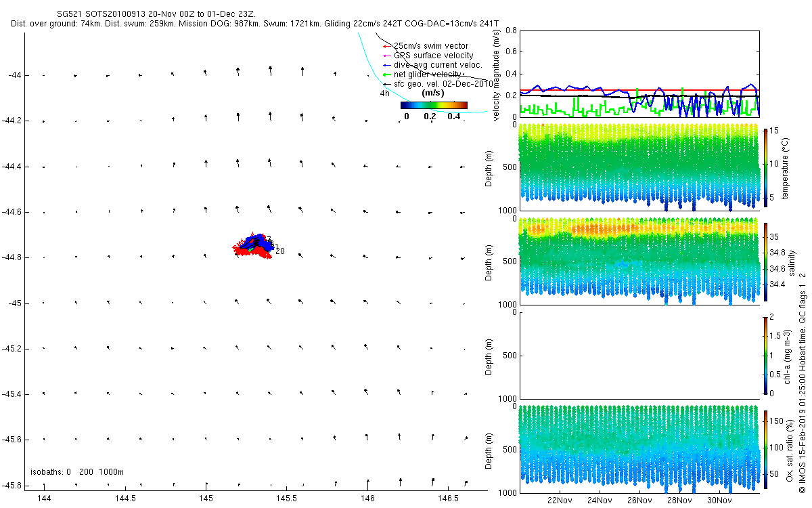Click the empty chl-a depth panel
812x508 pixels.
(x=638, y=355)
